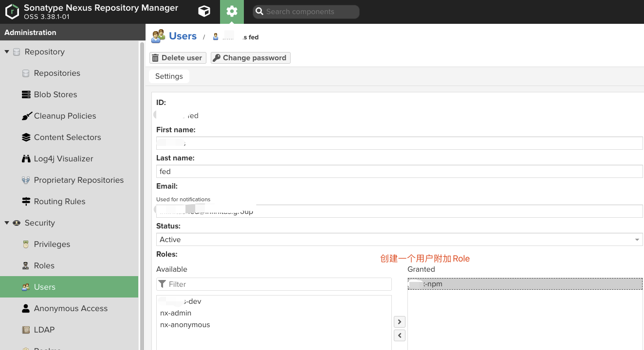Click the First name input field
The height and width of the screenshot is (350, 644).
point(399,143)
